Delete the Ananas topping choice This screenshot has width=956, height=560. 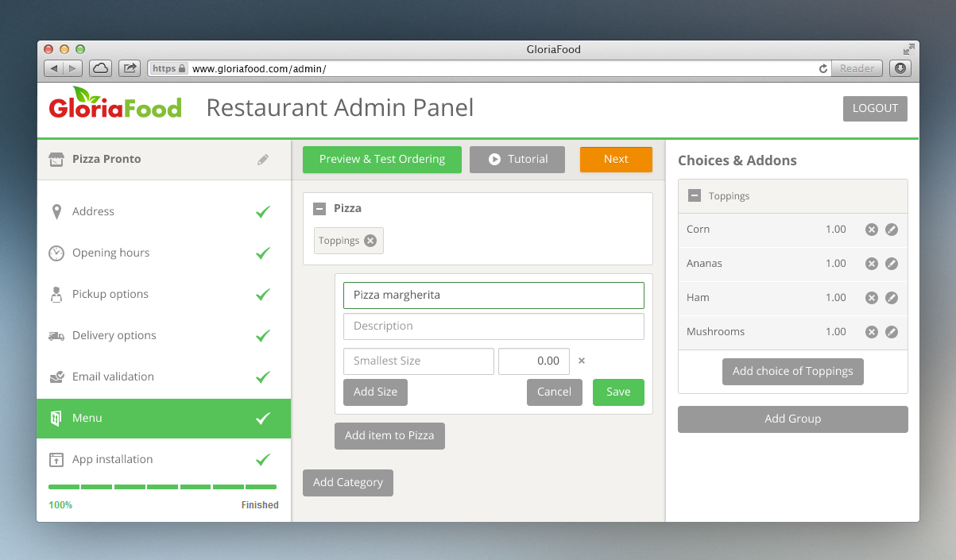(x=872, y=264)
